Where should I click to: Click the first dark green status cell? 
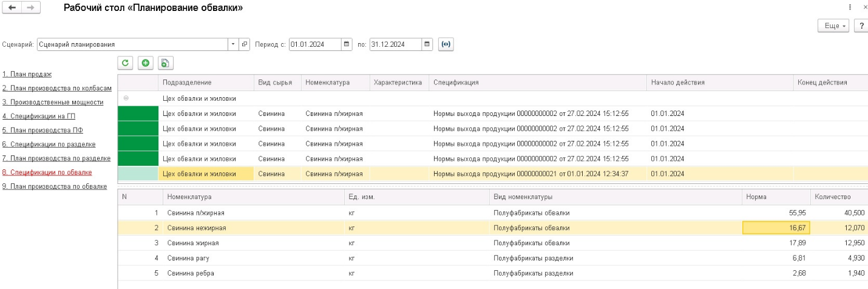tap(137, 113)
